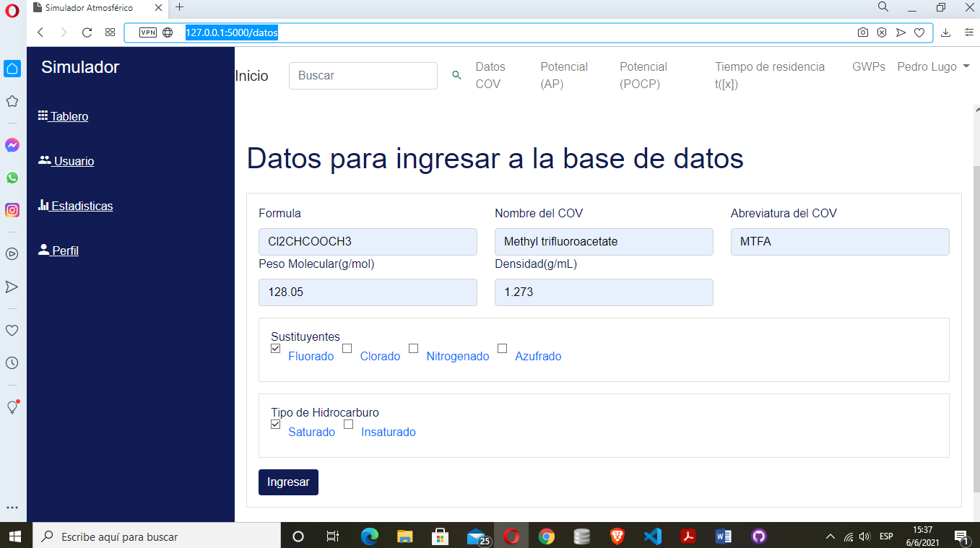Click the Buscar search field
This screenshot has height=548, width=980.
coord(363,76)
